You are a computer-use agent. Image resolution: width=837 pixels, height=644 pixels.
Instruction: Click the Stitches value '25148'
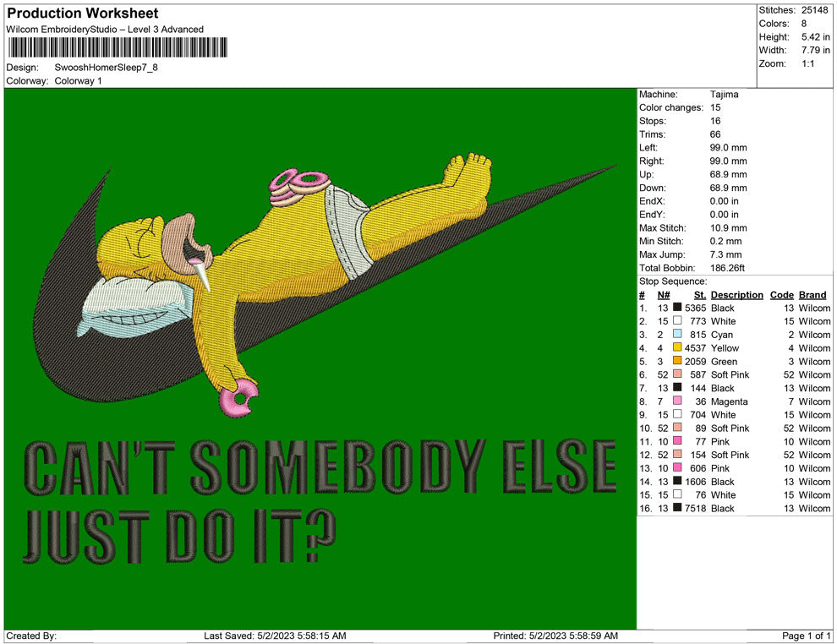[x=814, y=10]
